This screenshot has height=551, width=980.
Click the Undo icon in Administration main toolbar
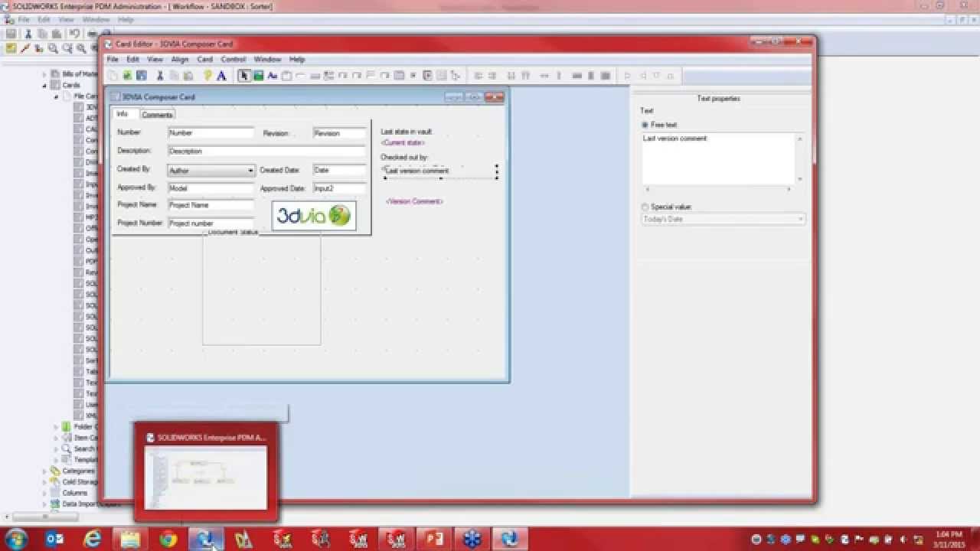tap(74, 34)
